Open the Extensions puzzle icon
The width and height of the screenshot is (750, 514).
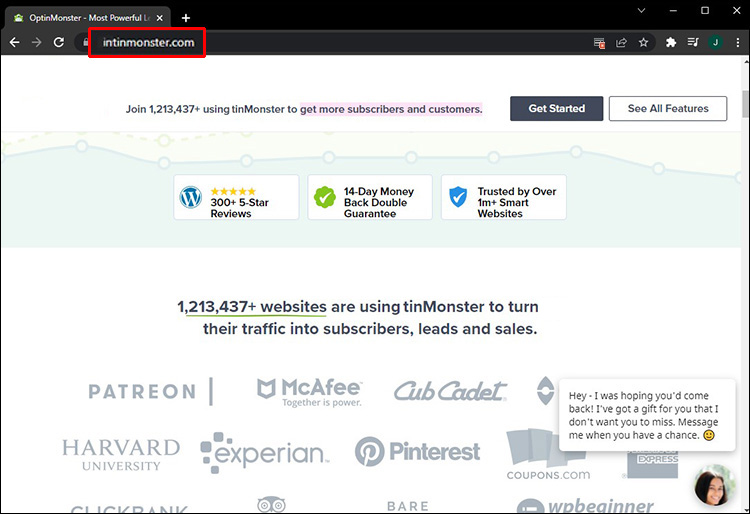tap(671, 43)
